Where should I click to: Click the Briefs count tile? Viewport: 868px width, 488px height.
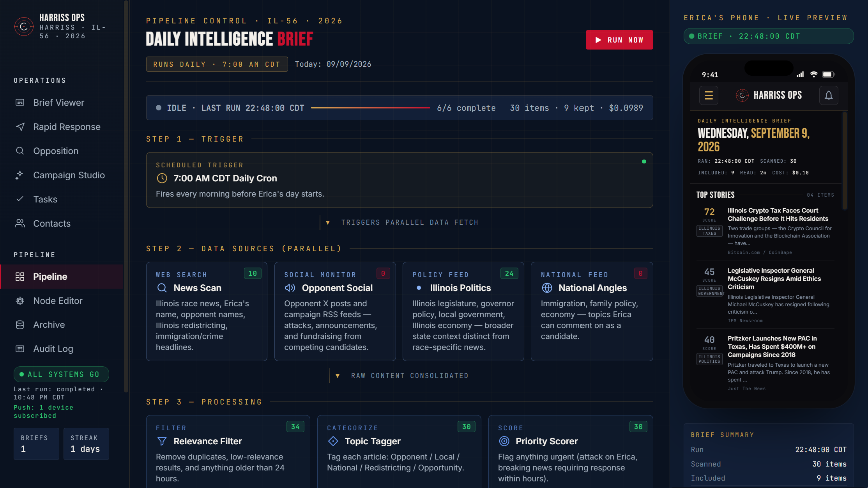coord(36,444)
